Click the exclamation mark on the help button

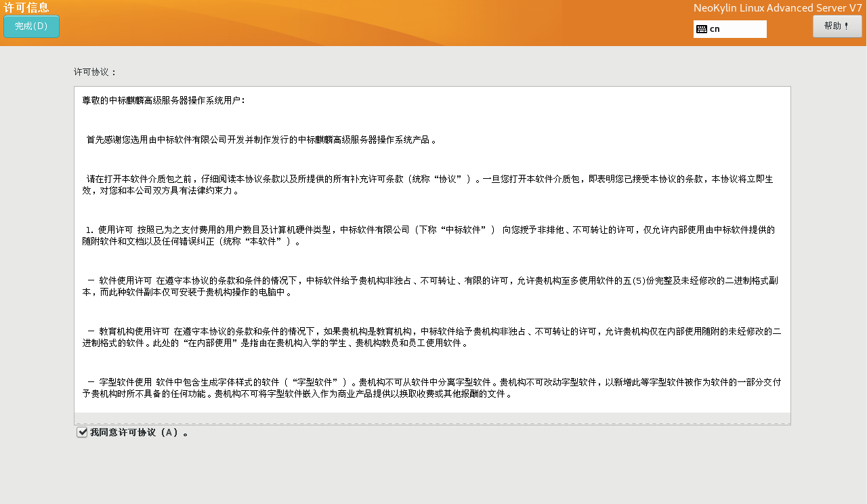(846, 26)
